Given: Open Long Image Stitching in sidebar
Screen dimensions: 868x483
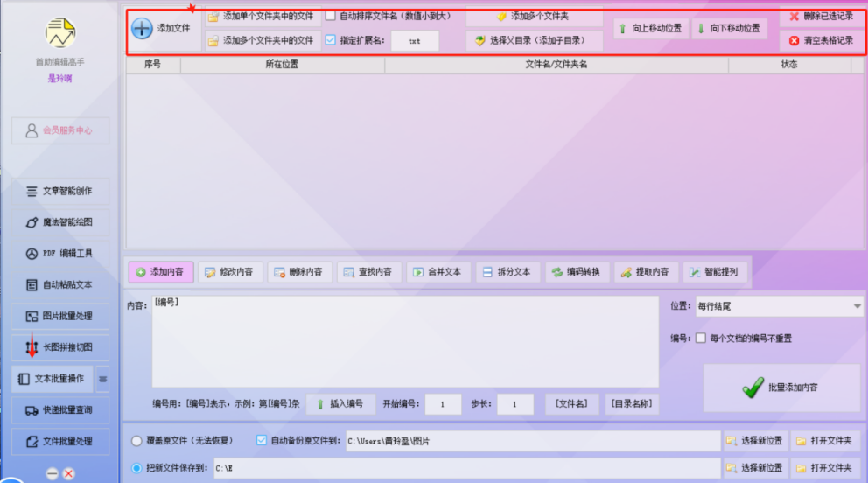Looking at the screenshot, I should coord(60,347).
